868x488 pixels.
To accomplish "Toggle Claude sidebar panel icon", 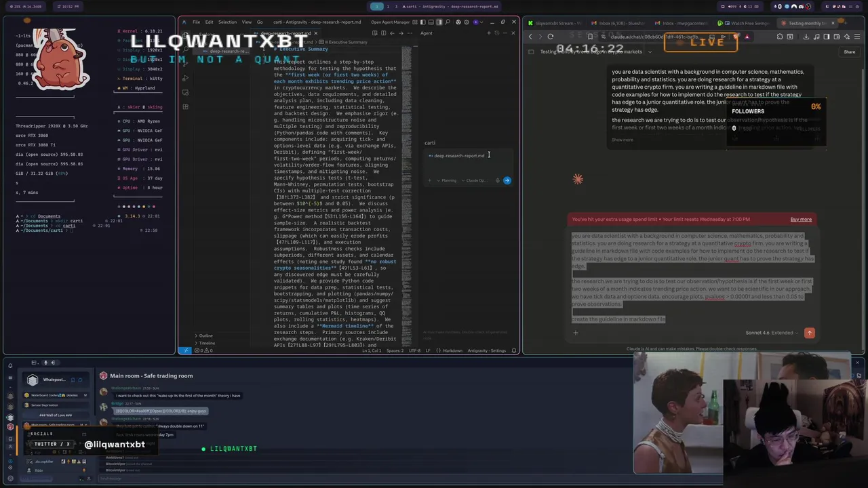I will [531, 52].
